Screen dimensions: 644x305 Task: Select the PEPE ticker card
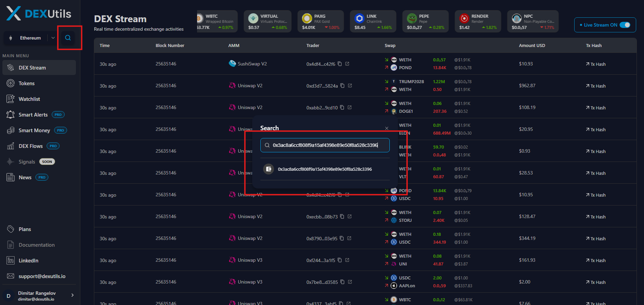tap(425, 21)
